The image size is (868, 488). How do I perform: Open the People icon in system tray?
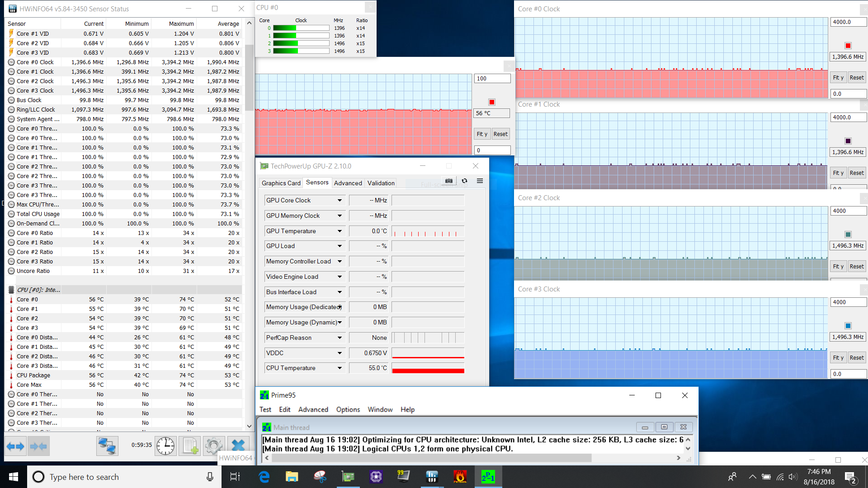[732, 477]
